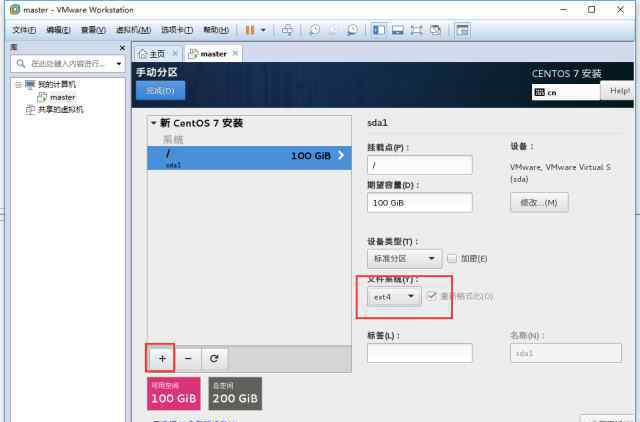Send Ctrl+Alt+Del to the virtual machine
The height and width of the screenshot is (422, 640).
tap(287, 30)
